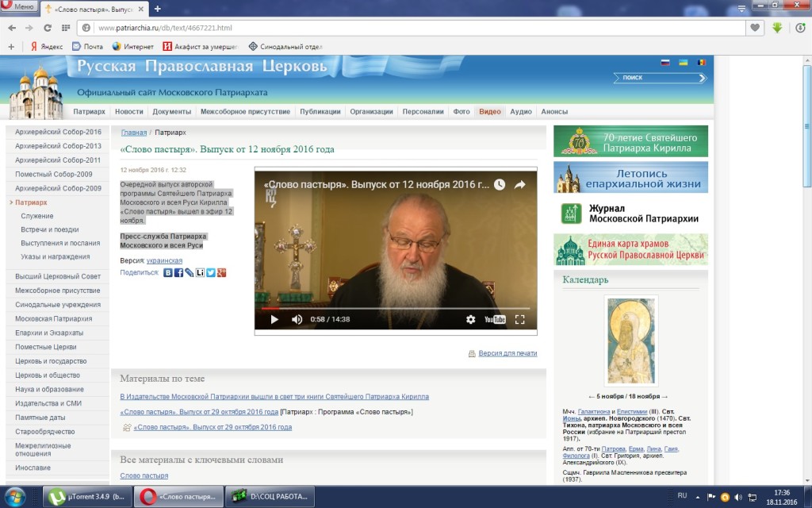The image size is (812, 508).
Task: Switch site language to Ukrainian flag
Action: (x=683, y=63)
